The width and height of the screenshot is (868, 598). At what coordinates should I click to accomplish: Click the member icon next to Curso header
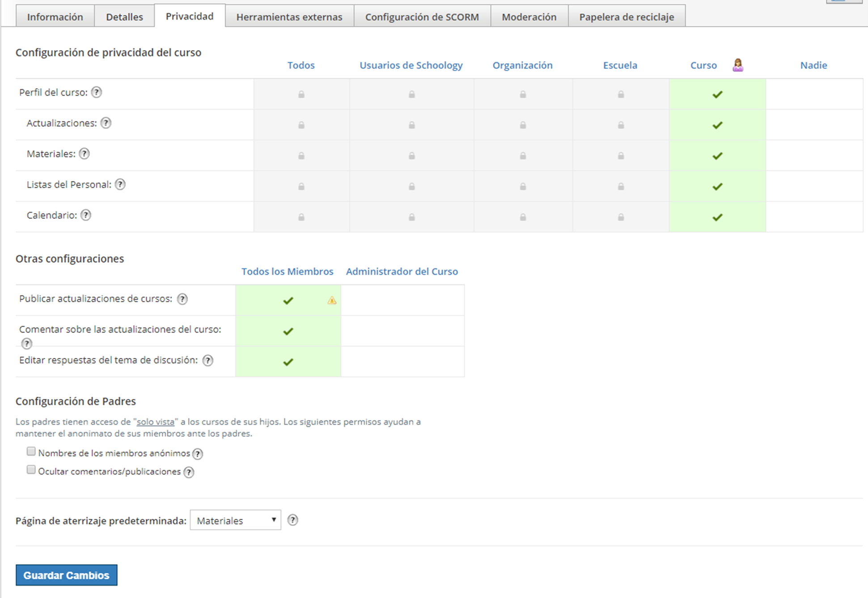(x=737, y=65)
